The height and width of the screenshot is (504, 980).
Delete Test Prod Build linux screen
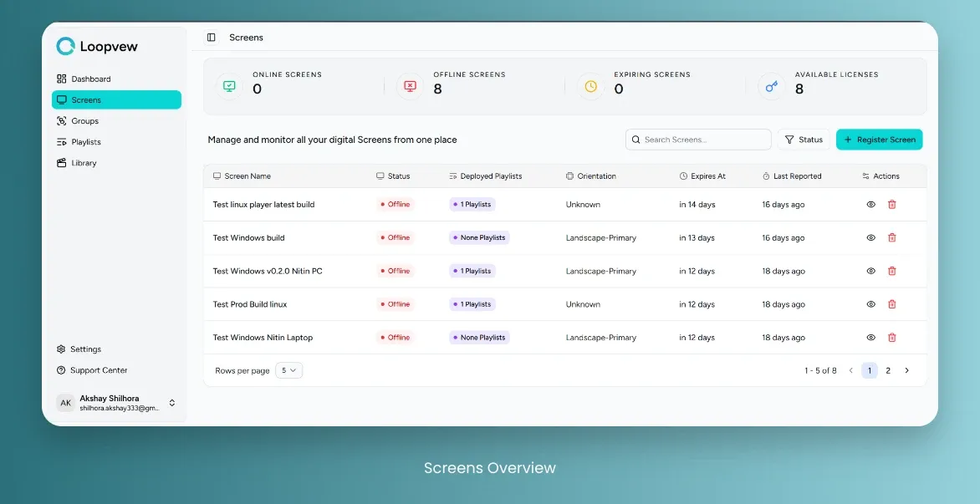coord(892,304)
